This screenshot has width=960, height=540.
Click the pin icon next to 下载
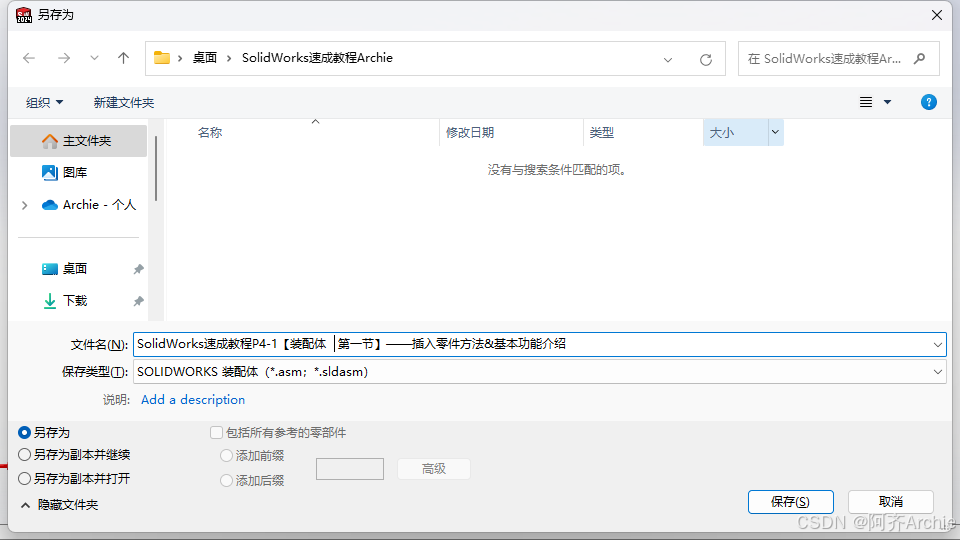pyautogui.click(x=139, y=301)
